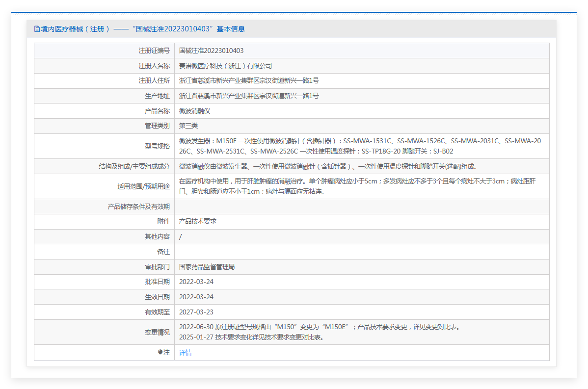Click management category value 第三类
Screen dimensions: 588x389
click(188, 126)
